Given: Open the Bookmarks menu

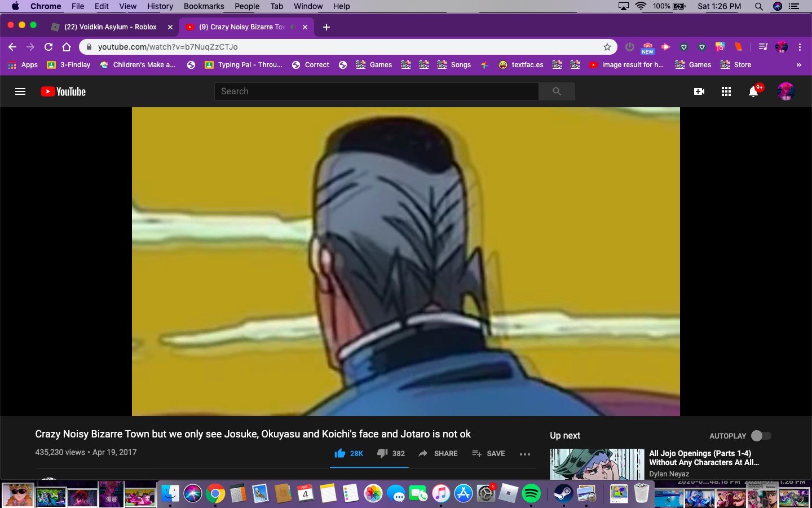Looking at the screenshot, I should click(x=204, y=6).
